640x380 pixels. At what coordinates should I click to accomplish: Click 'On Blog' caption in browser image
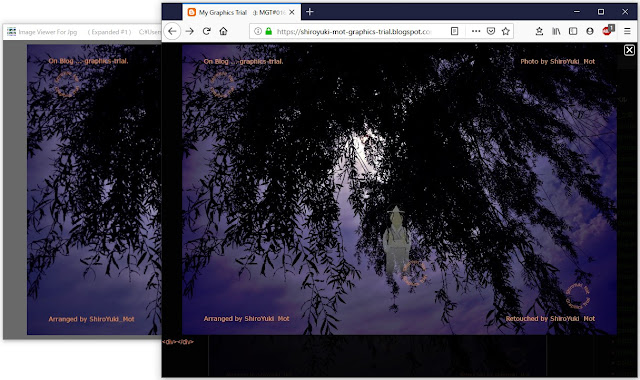coord(243,61)
